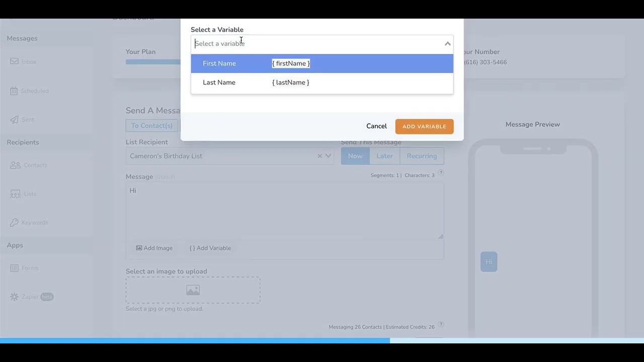The image size is (644, 362).
Task: Open Sent via its paper plane icon
Action: tap(14, 120)
